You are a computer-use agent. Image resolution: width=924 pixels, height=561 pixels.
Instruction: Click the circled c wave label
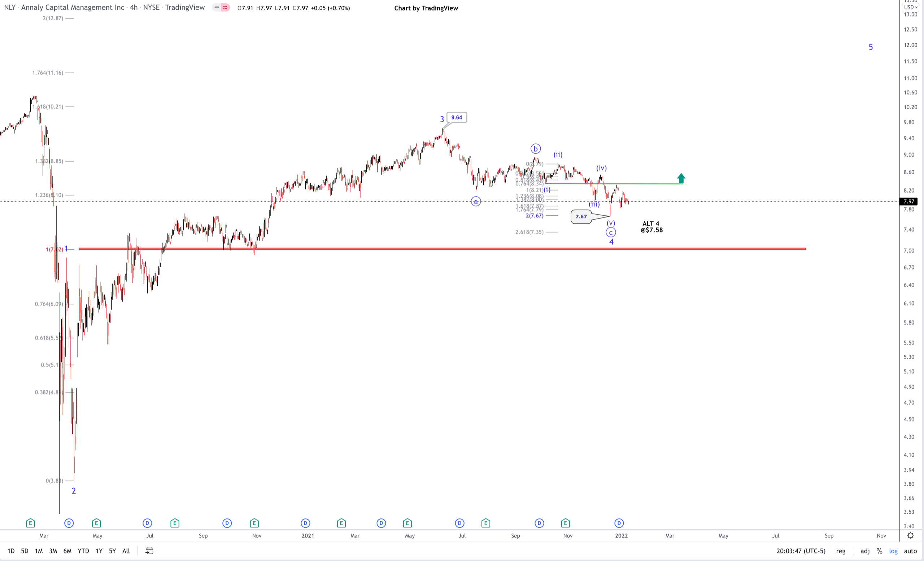click(611, 232)
